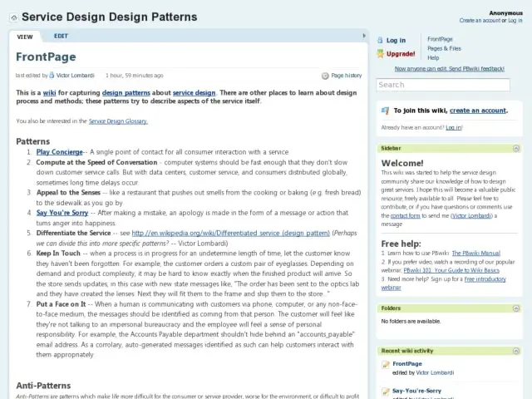532x399 pixels.
Task: Open the Play Concierge pattern link
Action: click(59, 152)
